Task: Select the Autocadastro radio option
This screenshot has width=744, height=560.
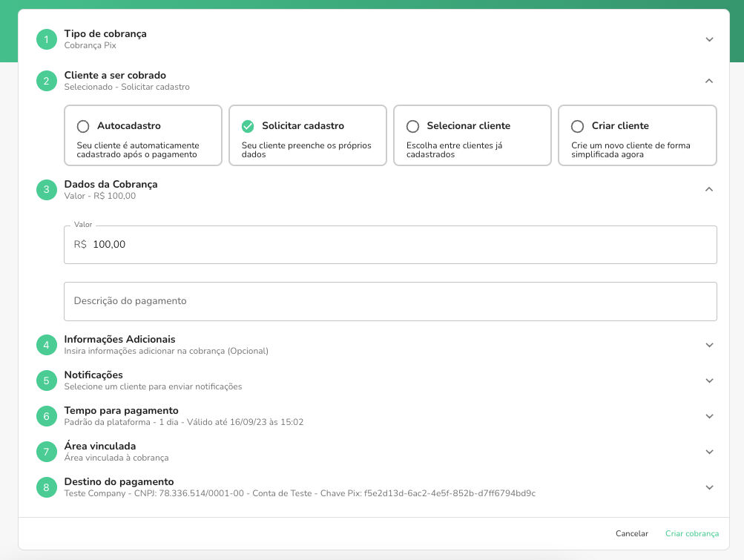Action: pos(83,126)
